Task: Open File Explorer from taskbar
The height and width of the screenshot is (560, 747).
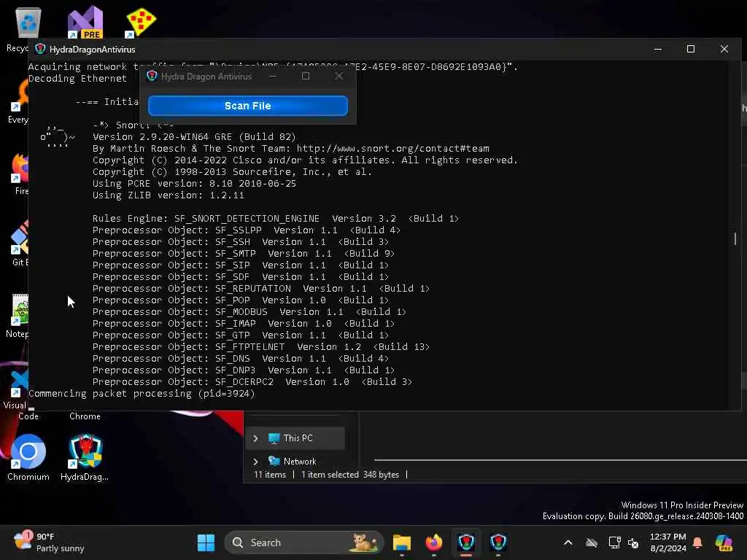Action: click(x=402, y=542)
